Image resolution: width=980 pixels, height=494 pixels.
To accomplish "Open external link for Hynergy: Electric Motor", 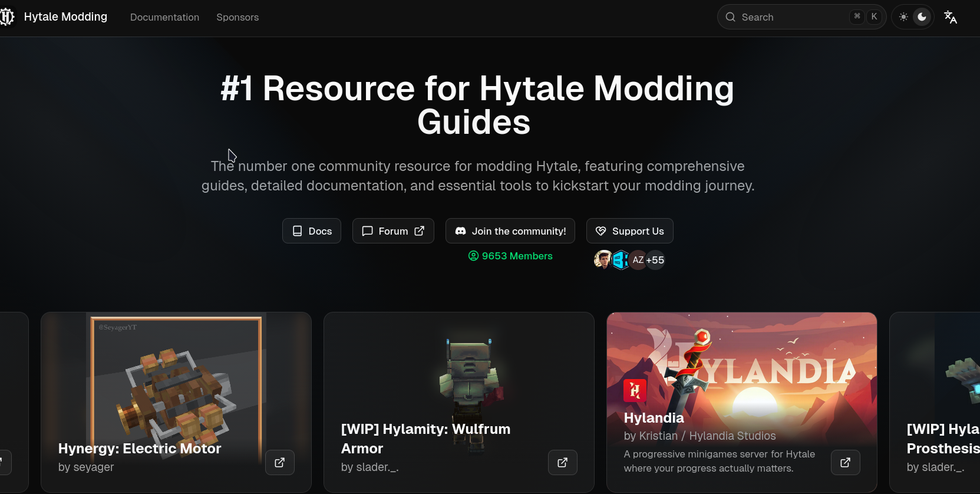I will (280, 463).
